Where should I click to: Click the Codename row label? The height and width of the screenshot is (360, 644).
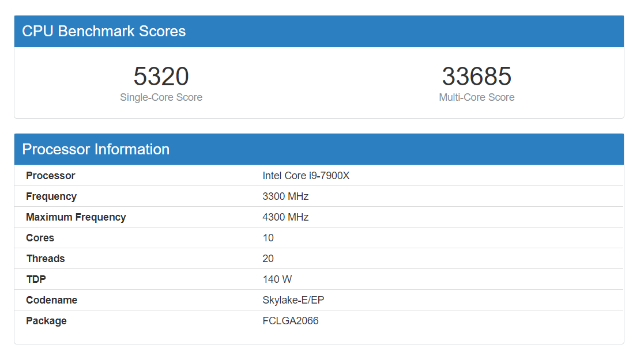(x=52, y=300)
